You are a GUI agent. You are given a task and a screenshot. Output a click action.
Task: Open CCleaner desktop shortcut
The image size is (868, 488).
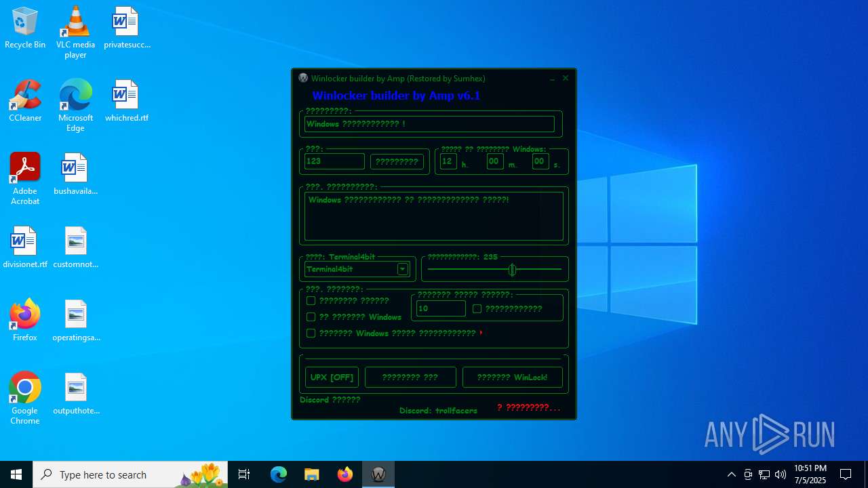(25, 101)
